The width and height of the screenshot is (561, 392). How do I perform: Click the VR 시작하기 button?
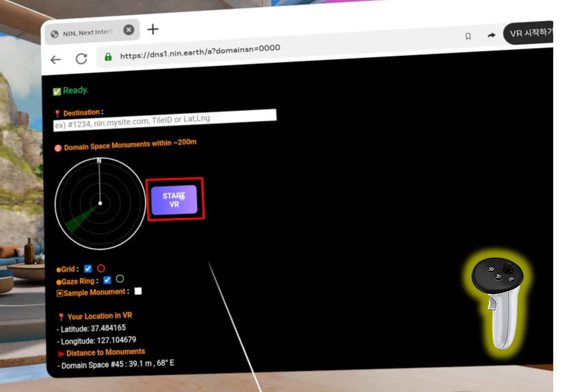tap(530, 33)
